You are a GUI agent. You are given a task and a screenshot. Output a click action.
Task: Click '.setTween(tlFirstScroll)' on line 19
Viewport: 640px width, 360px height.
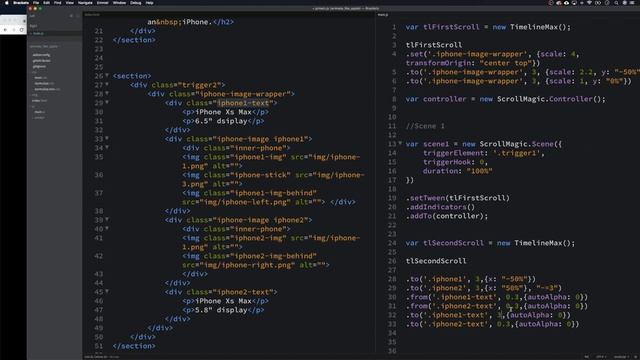[458, 198]
